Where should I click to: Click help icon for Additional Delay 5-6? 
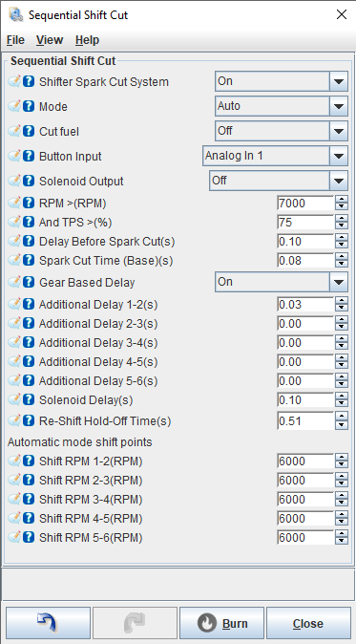[29, 380]
